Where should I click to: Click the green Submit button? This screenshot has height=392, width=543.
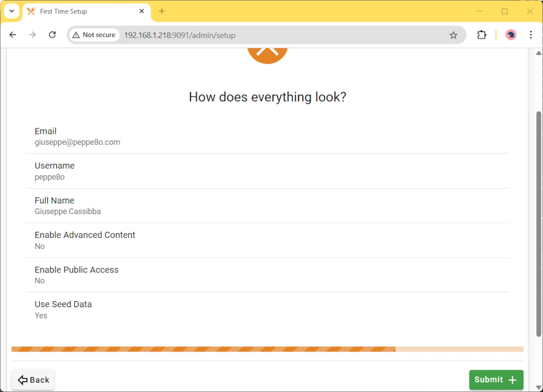pyautogui.click(x=496, y=380)
